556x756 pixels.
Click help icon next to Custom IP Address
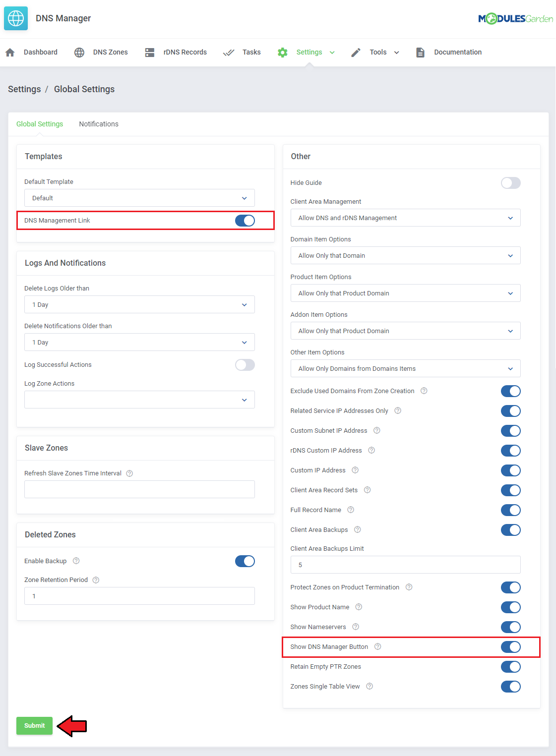355,470
